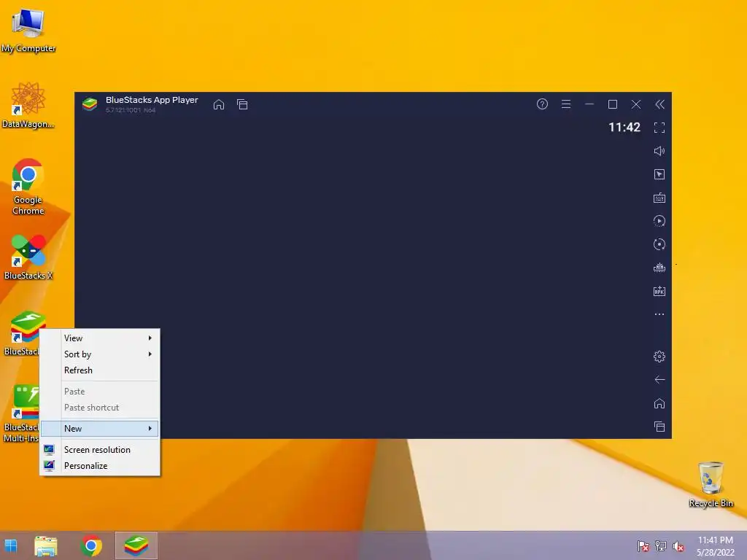The image size is (747, 560).
Task: Click the BlueStacks App Player title text
Action: point(152,100)
